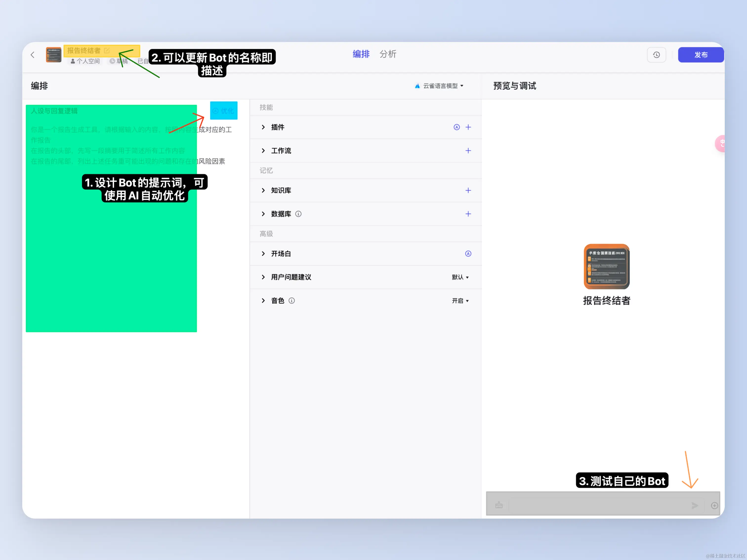
Task: Select the 编排 tab
Action: (x=361, y=54)
